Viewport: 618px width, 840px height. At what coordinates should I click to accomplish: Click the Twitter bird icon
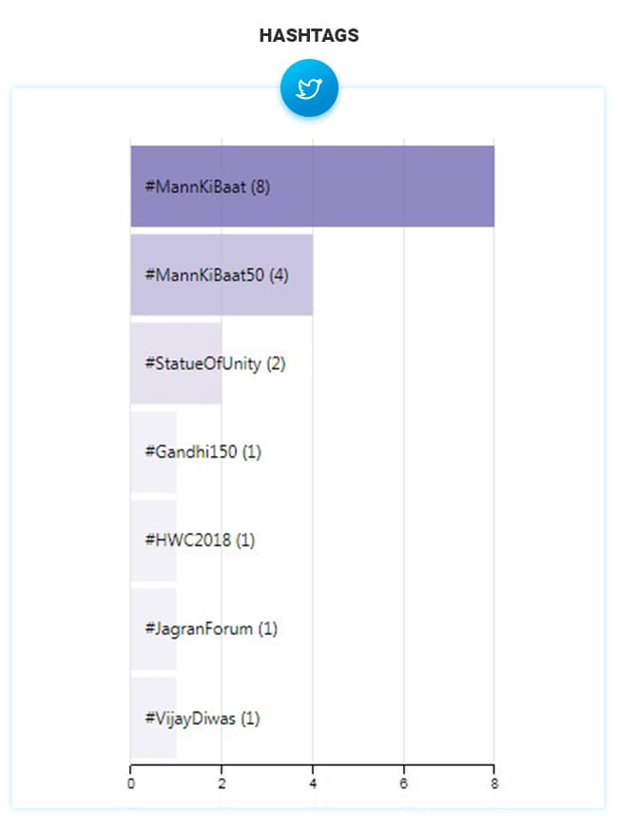tap(309, 88)
